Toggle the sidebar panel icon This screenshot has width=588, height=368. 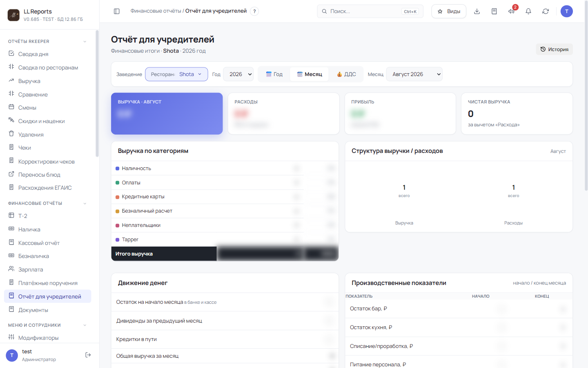tap(117, 11)
